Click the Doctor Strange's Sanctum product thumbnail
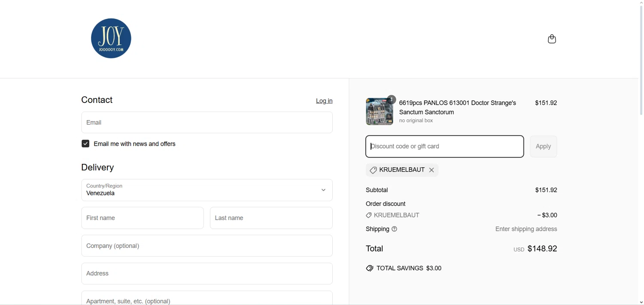The width and height of the screenshot is (644, 305). point(380,112)
